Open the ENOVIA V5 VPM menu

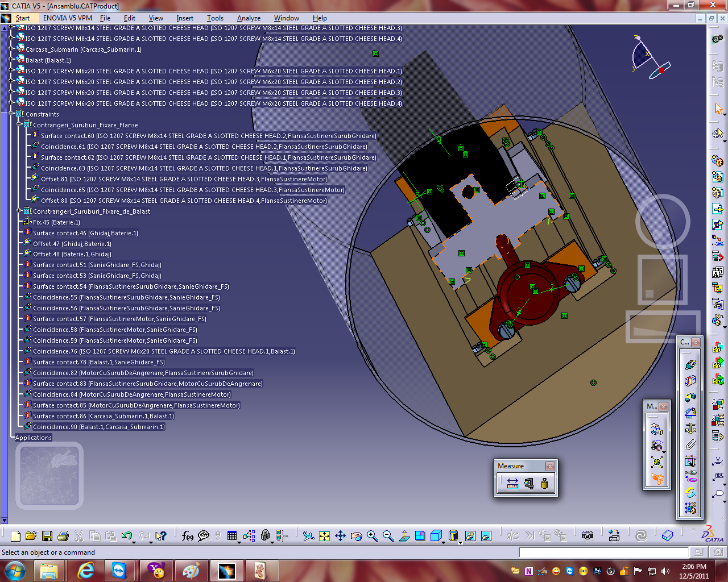coord(67,18)
